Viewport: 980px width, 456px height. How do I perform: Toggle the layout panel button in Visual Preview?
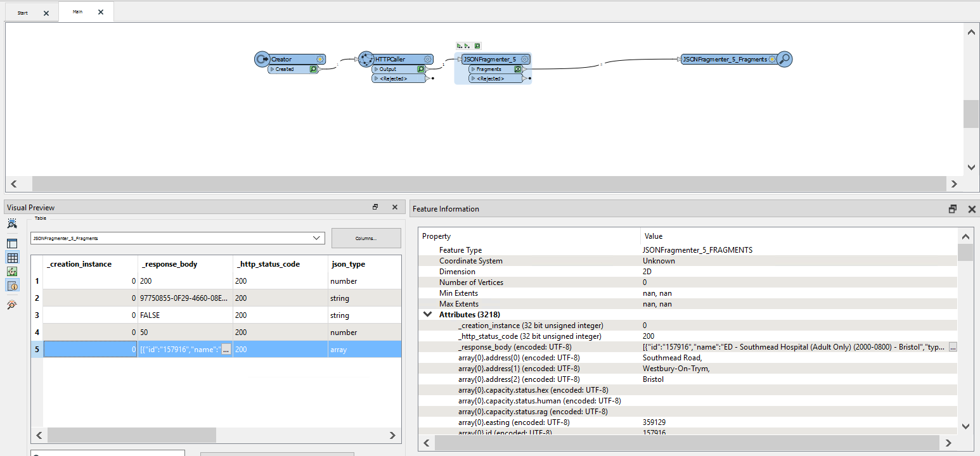pyautogui.click(x=12, y=243)
